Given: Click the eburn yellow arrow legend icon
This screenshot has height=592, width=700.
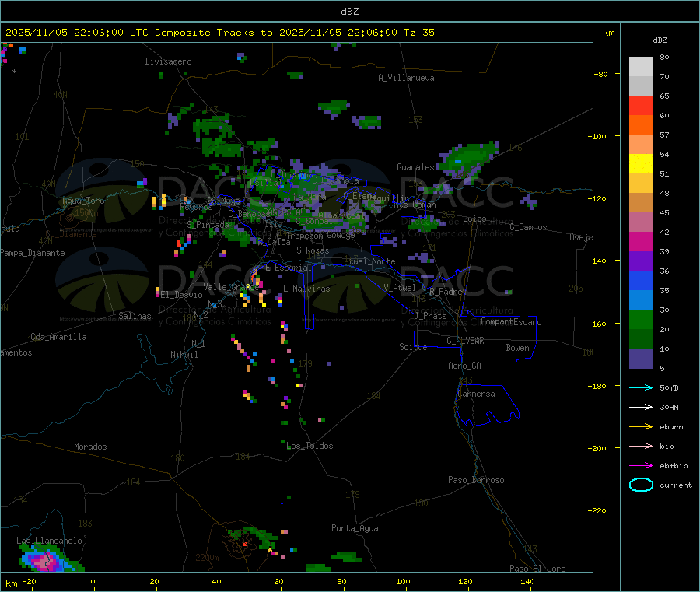Looking at the screenshot, I should click(641, 427).
